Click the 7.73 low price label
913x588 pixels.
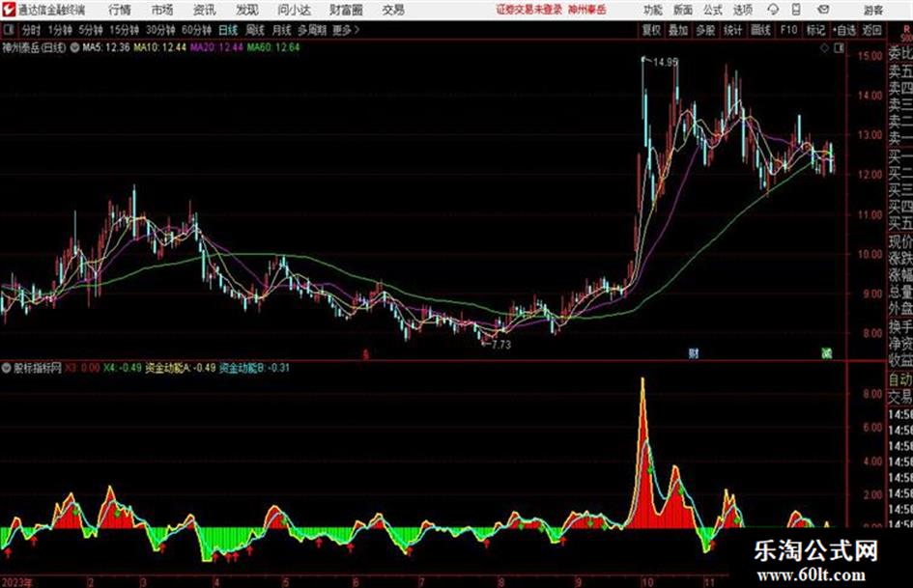coord(500,345)
